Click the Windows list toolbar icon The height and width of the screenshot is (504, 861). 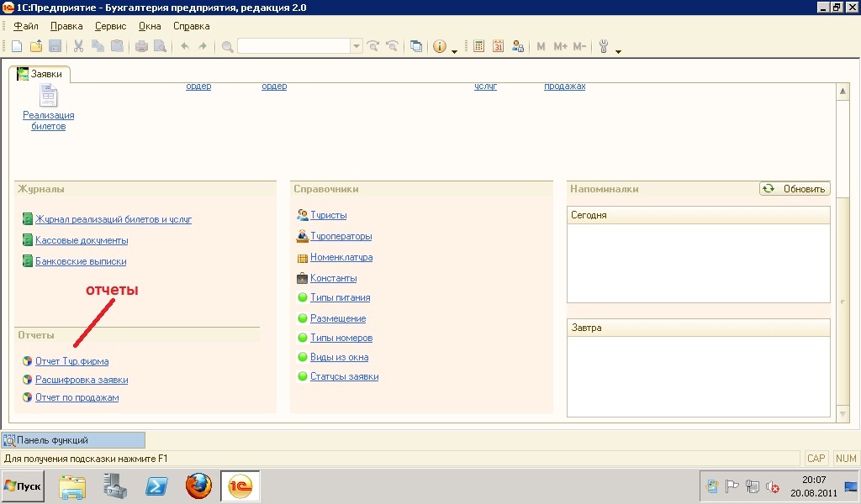[x=416, y=46]
